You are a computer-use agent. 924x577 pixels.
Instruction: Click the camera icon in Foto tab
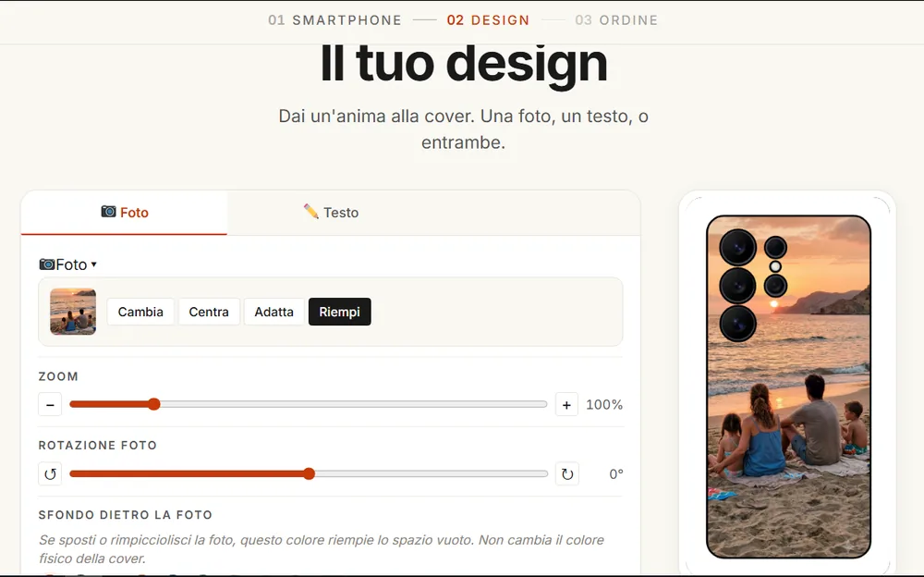point(108,211)
